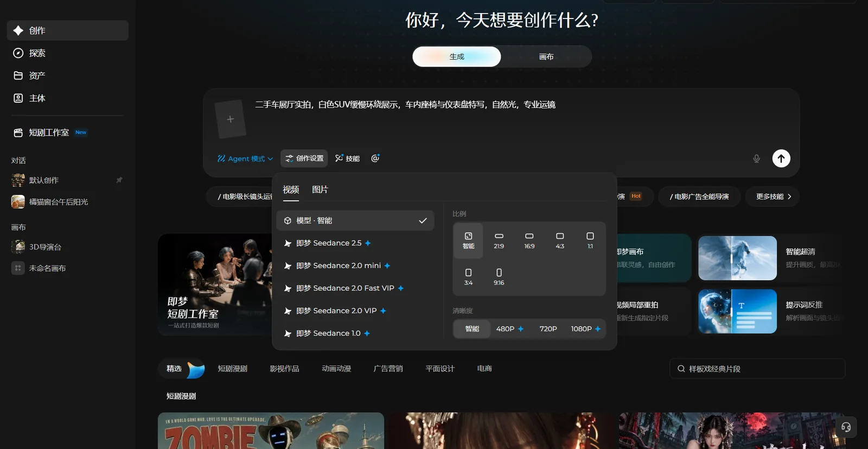The height and width of the screenshot is (449, 868).
Task: Choose the 1:1 aspect ratio
Action: coord(590,241)
